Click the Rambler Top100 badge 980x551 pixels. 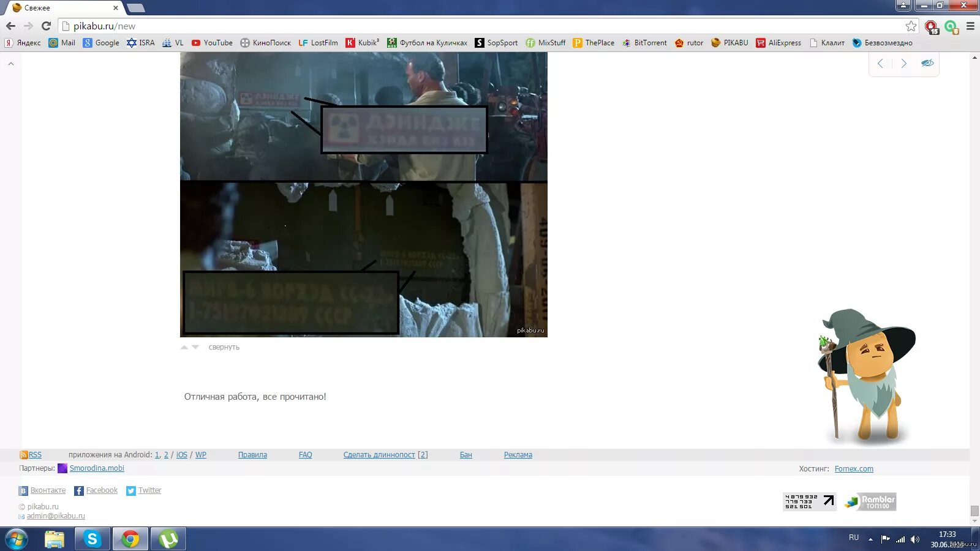(x=870, y=501)
